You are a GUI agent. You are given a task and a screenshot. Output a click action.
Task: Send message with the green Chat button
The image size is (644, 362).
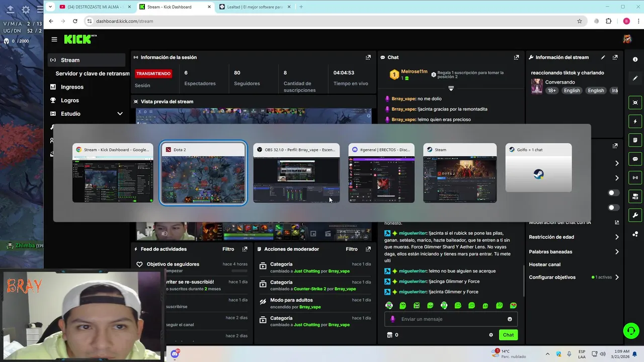point(508,335)
